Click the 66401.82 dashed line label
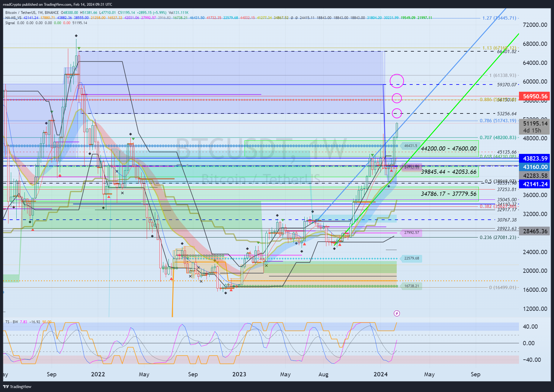 pyautogui.click(x=507, y=52)
